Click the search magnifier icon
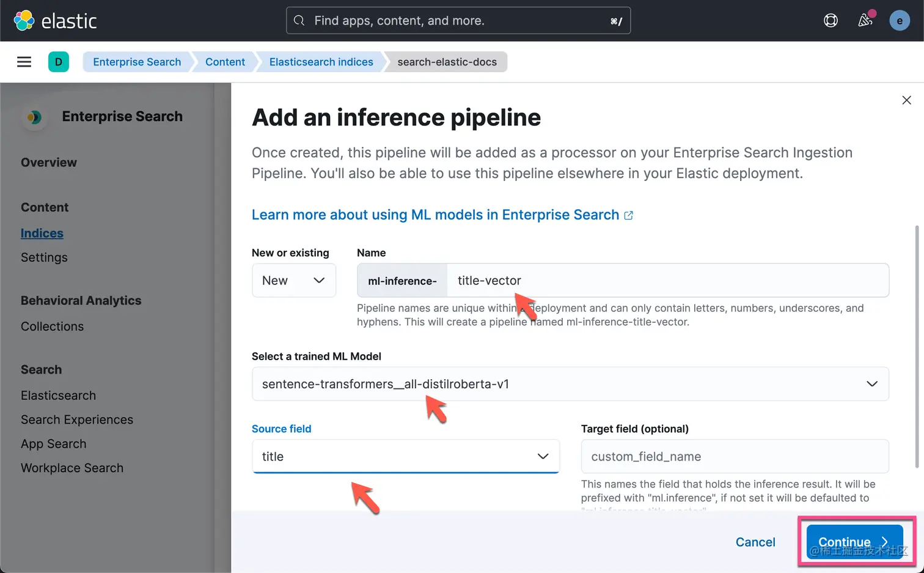The image size is (924, 573). [x=299, y=21]
